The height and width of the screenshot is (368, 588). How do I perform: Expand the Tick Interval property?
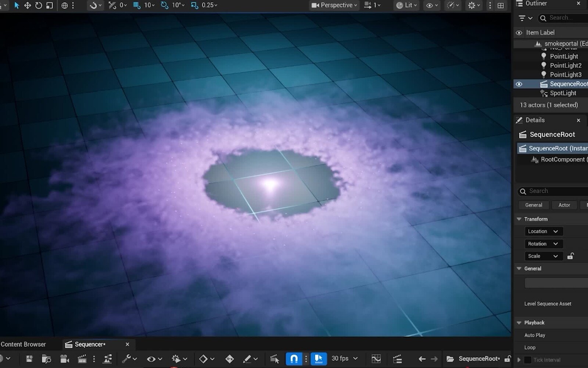pos(519,360)
